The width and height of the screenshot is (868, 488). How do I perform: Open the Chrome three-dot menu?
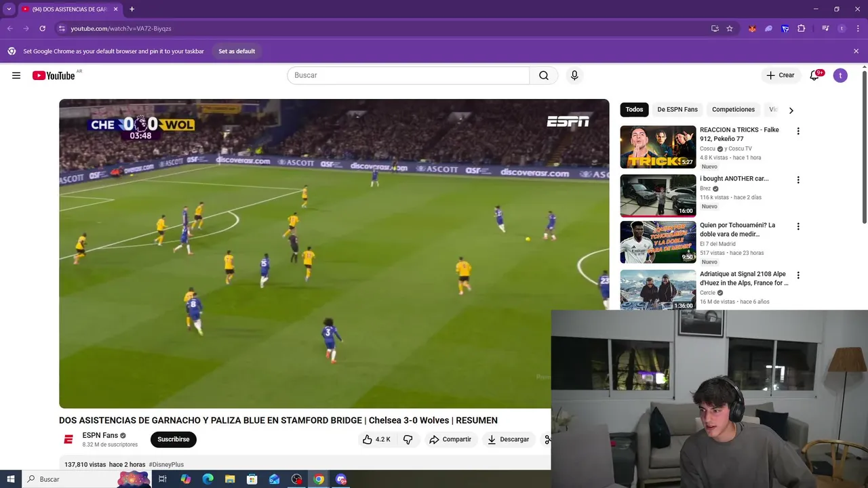pyautogui.click(x=857, y=28)
